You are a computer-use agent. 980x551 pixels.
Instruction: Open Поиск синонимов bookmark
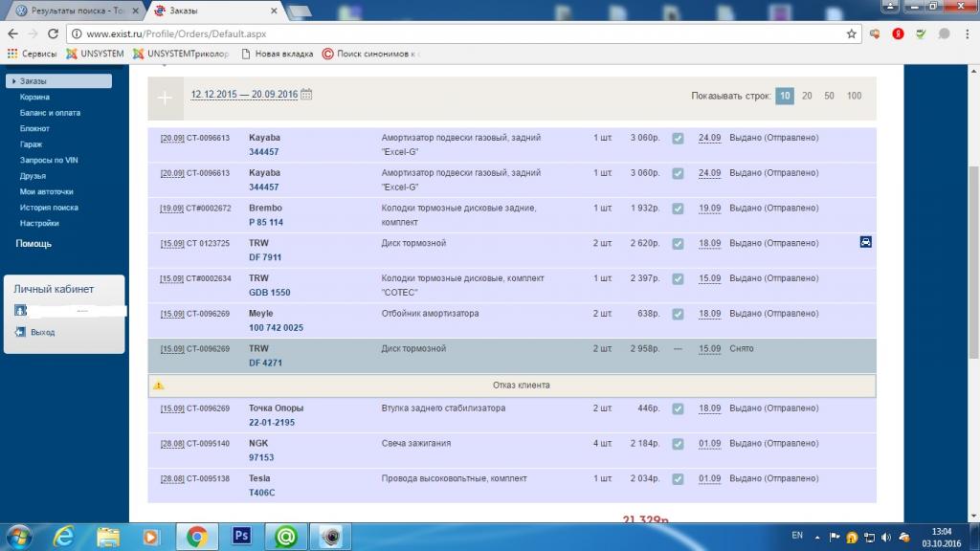(x=370, y=54)
